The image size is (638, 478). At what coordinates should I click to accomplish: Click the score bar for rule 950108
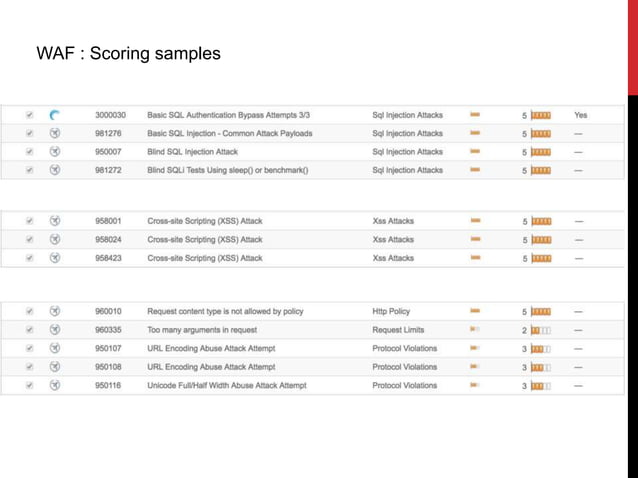[541, 367]
